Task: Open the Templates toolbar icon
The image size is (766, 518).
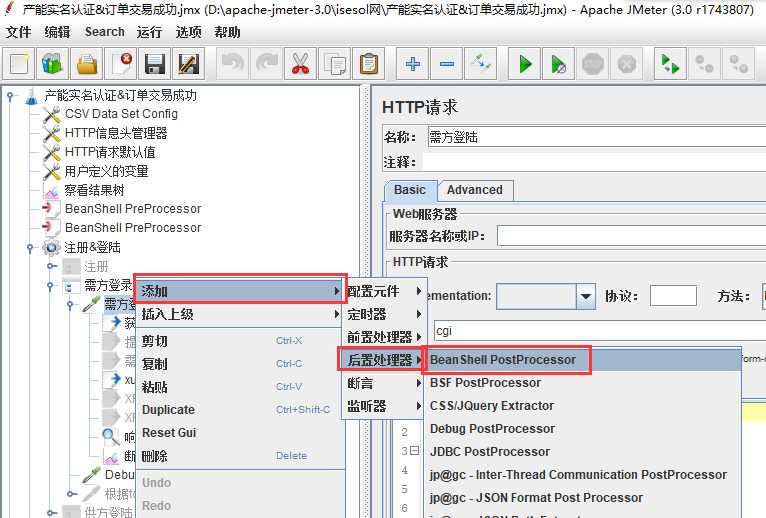Action: point(53,64)
